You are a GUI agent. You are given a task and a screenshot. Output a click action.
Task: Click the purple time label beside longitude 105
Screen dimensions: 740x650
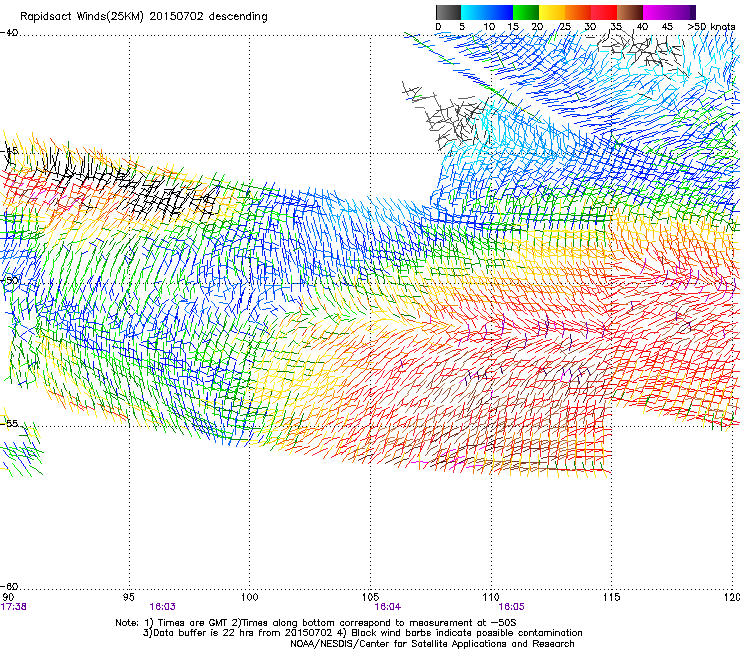pos(388,607)
